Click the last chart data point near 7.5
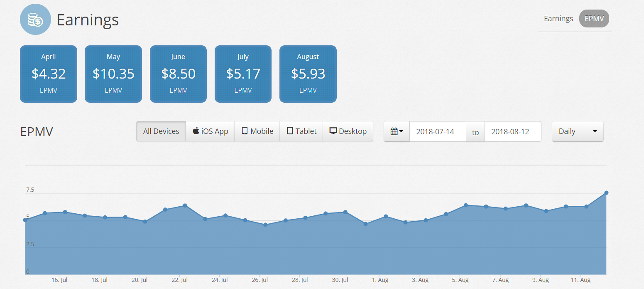The height and width of the screenshot is (289, 644). click(x=606, y=193)
